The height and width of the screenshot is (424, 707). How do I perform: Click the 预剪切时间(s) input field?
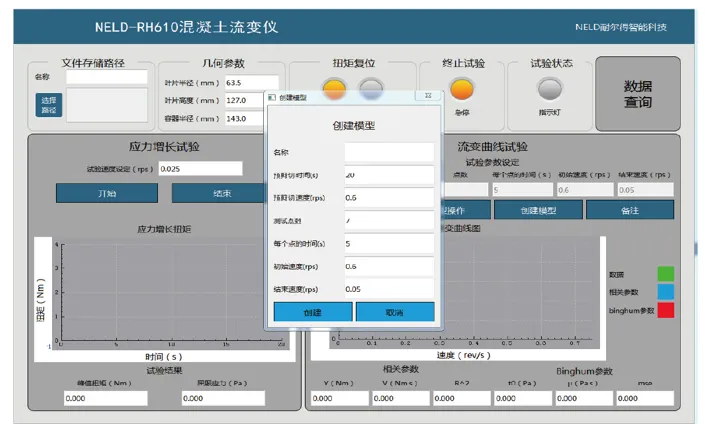click(389, 175)
